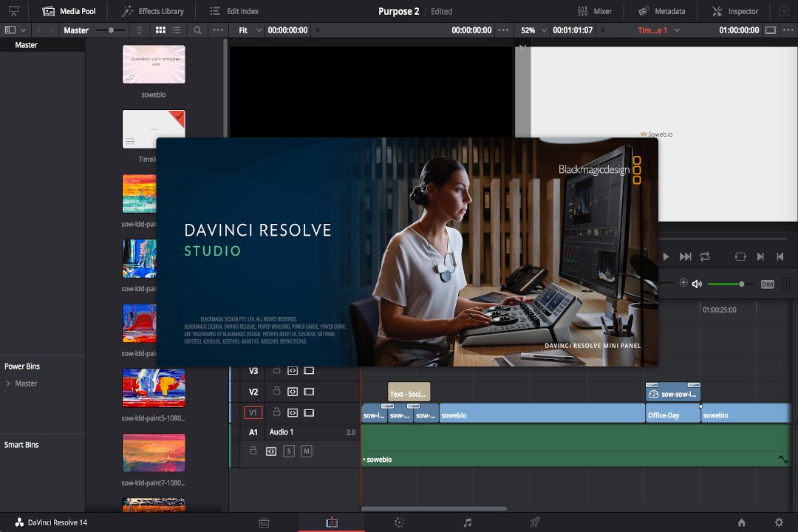Open source viewer three-dot options menu
The image size is (798, 532).
coord(503,30)
